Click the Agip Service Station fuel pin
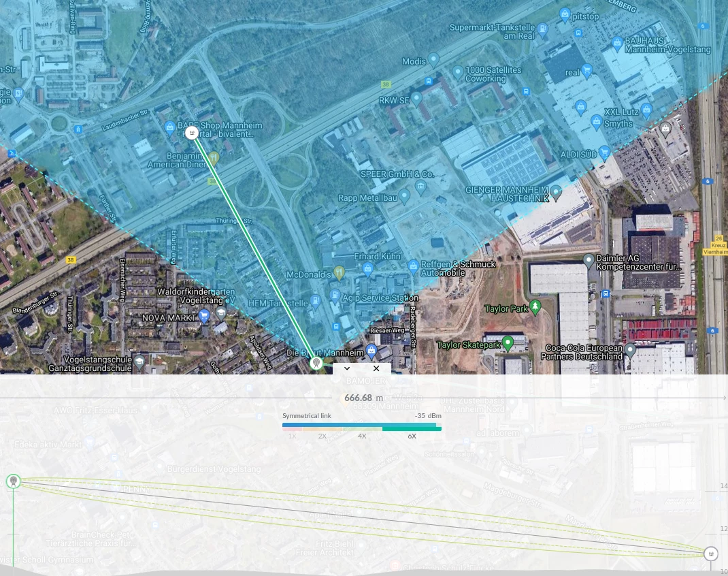This screenshot has width=728, height=576. click(335, 295)
